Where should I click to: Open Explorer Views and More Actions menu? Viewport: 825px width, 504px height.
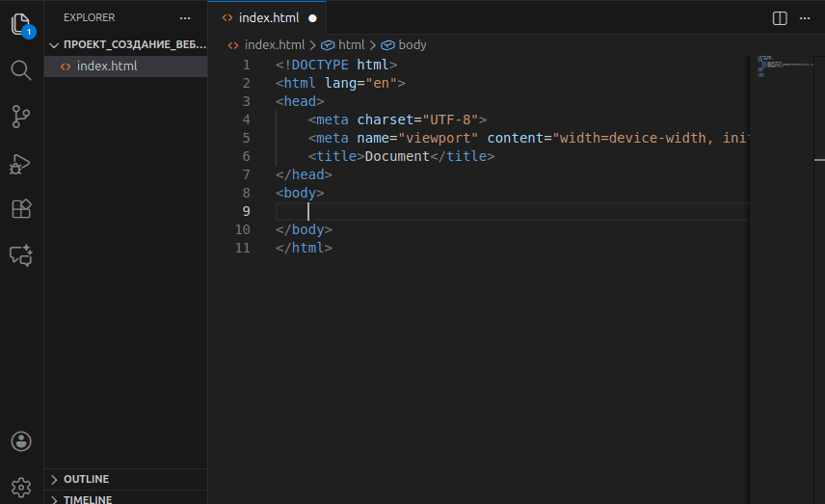click(x=185, y=17)
